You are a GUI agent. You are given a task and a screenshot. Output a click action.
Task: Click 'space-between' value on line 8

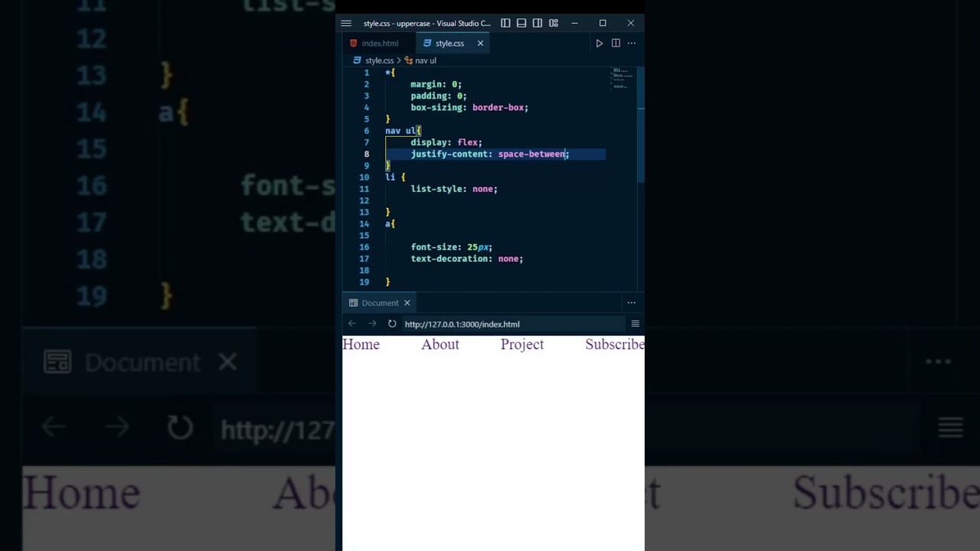tap(531, 154)
